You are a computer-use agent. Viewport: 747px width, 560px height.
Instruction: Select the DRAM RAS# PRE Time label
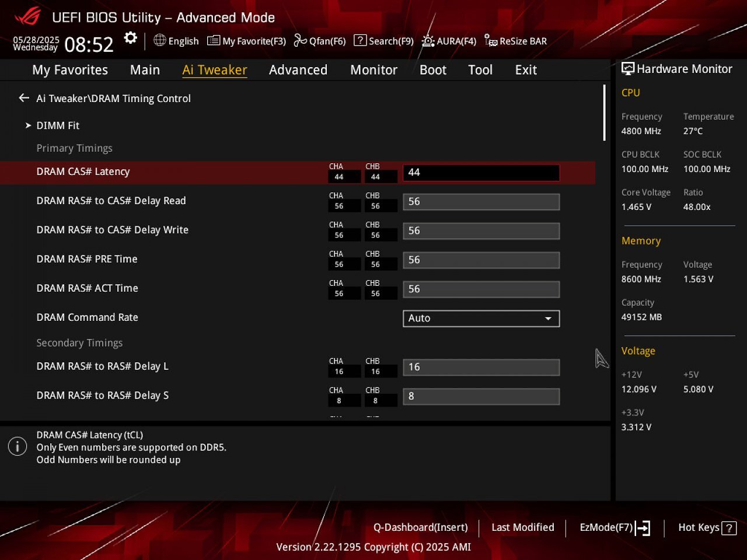point(87,259)
